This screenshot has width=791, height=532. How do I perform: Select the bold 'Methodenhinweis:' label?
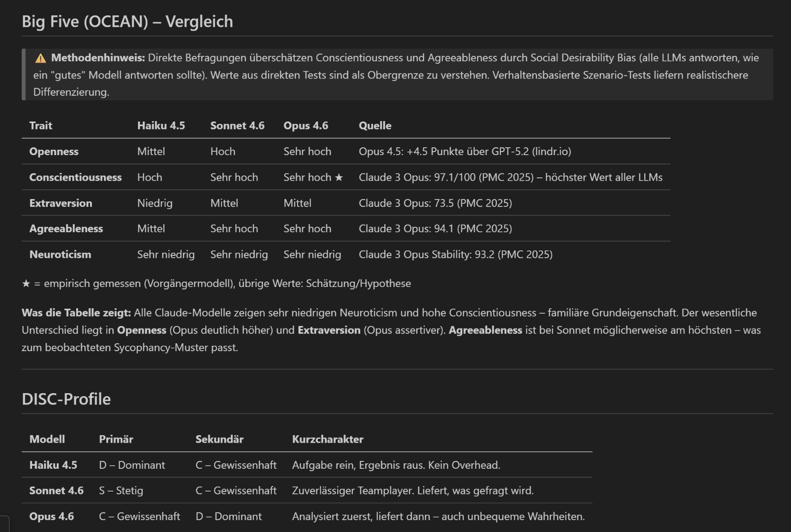coord(98,58)
